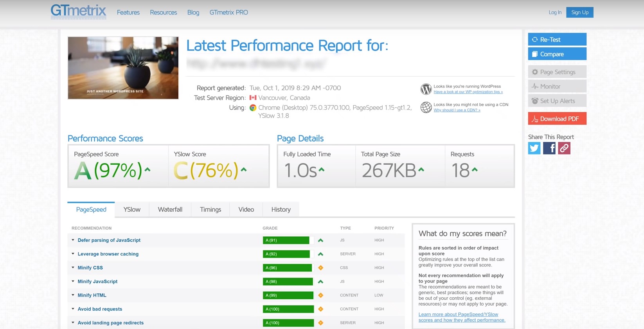Image resolution: width=644 pixels, height=329 pixels.
Task: Click the CDN globe icon
Action: tap(426, 107)
